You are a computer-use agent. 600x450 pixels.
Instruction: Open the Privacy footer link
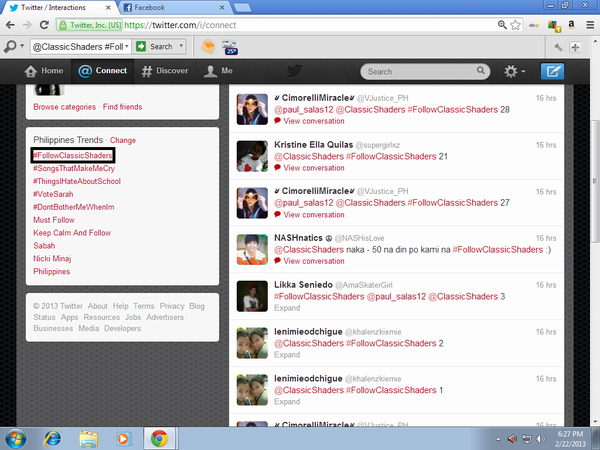[x=172, y=306]
